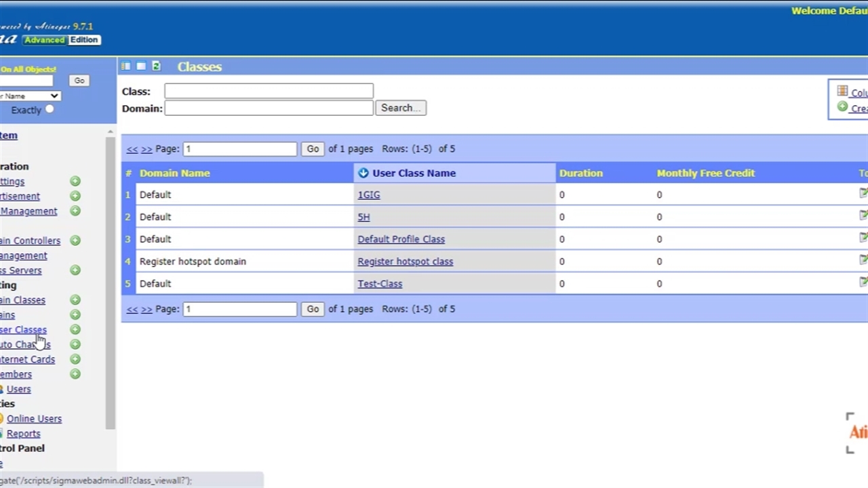Open the Default Profile Class link

pyautogui.click(x=401, y=239)
